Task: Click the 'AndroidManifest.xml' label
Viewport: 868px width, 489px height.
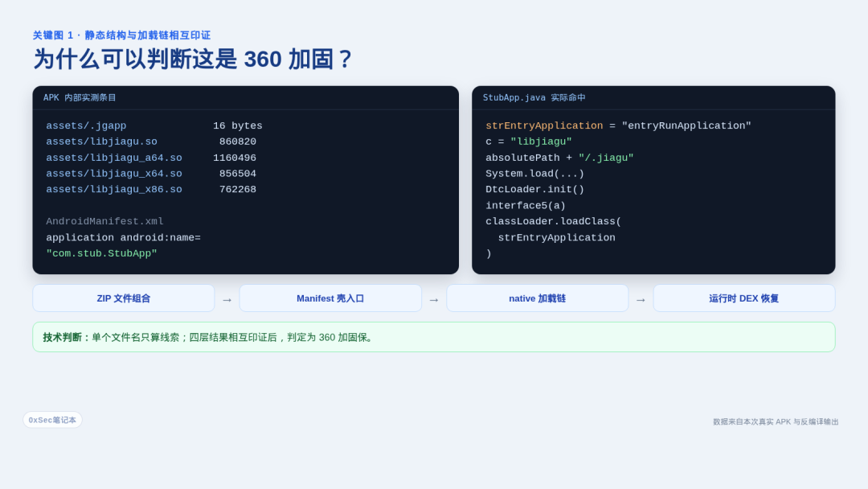Action: click(104, 221)
